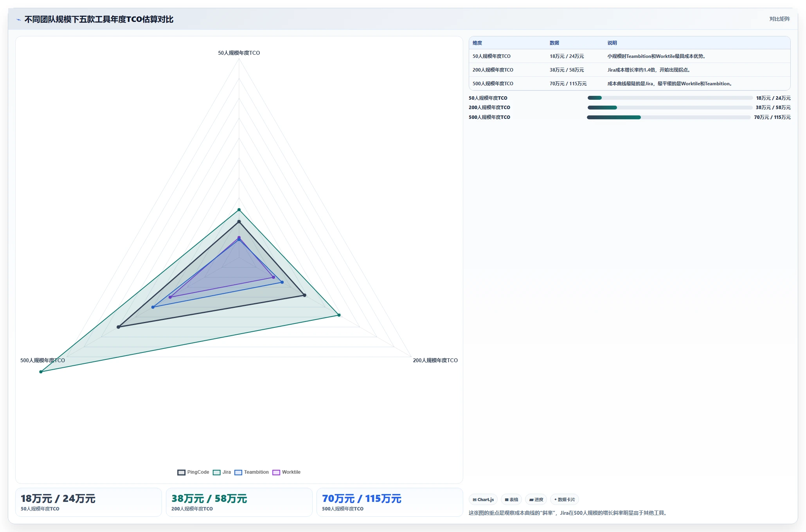The height and width of the screenshot is (532, 806).
Task: Click progress value label 38万元 / 58万元
Action: click(773, 108)
